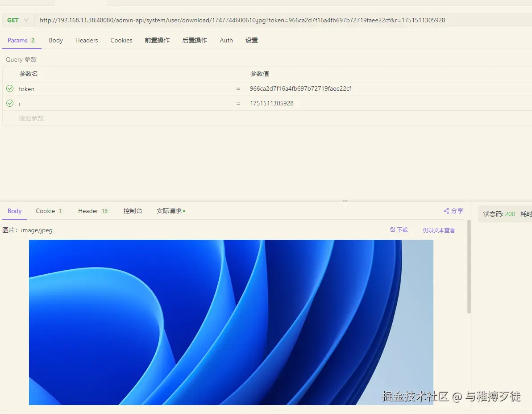This screenshot has width=532, height=414.
Task: Open the 控制台 tab
Action: coord(133,211)
